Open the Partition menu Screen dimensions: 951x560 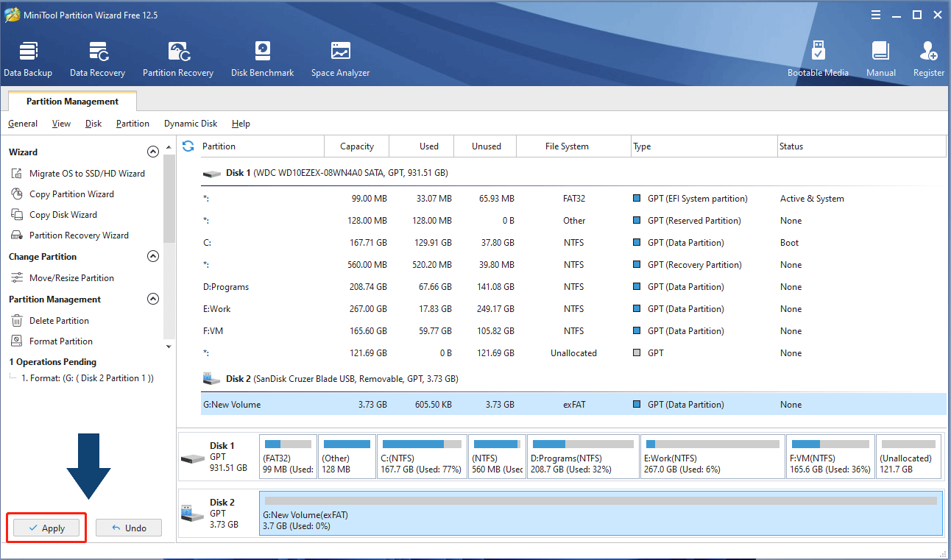coord(132,124)
